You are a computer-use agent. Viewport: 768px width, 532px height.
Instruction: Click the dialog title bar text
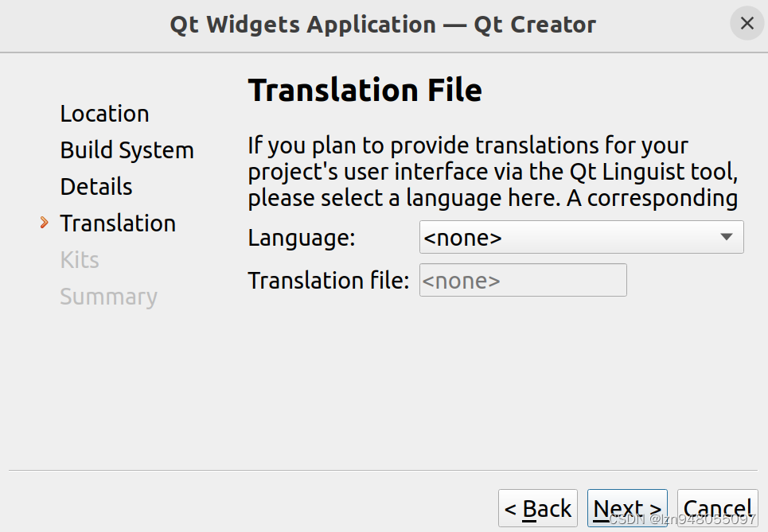383,25
